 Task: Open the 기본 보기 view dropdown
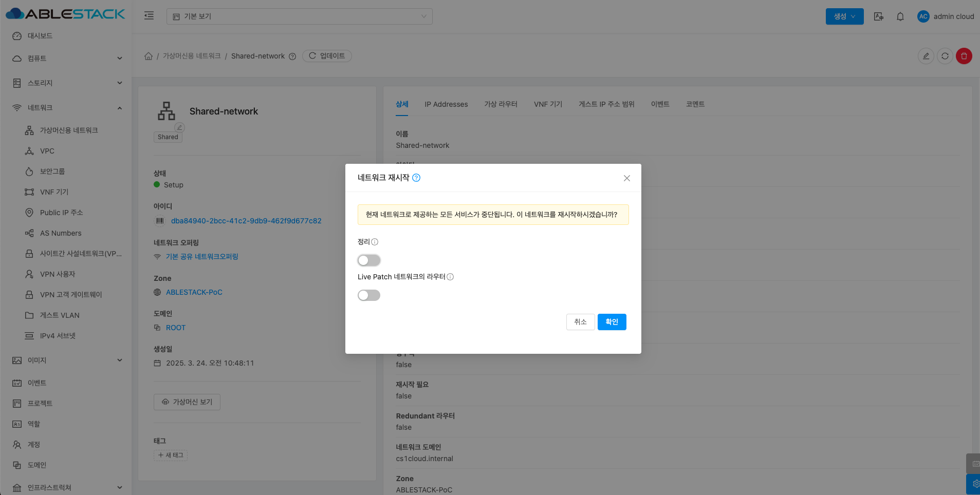point(299,16)
